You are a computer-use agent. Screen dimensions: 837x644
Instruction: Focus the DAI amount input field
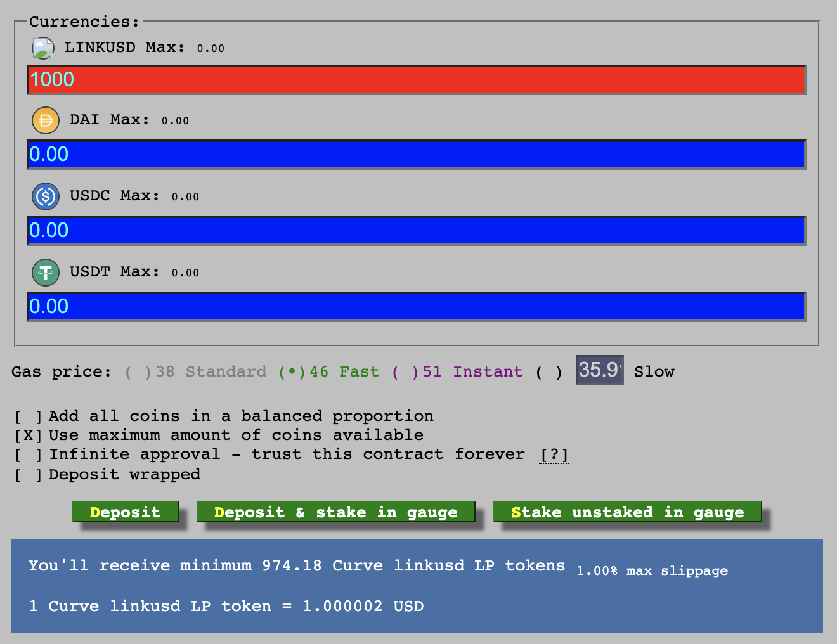[417, 155]
